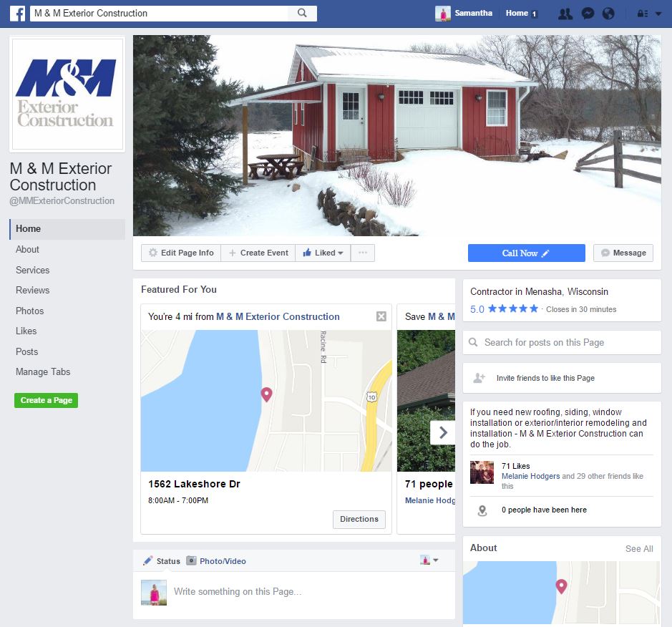
Task: Show next featured card with arrow
Action: (x=443, y=432)
